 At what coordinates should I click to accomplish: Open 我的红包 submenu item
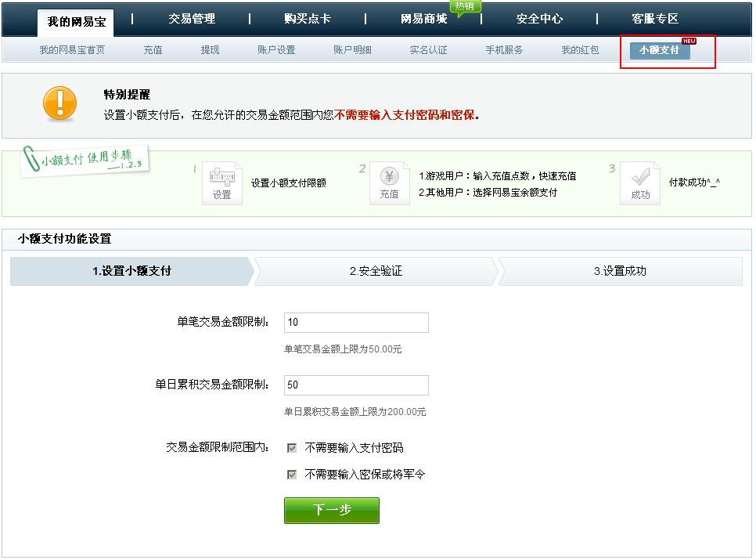coord(580,49)
